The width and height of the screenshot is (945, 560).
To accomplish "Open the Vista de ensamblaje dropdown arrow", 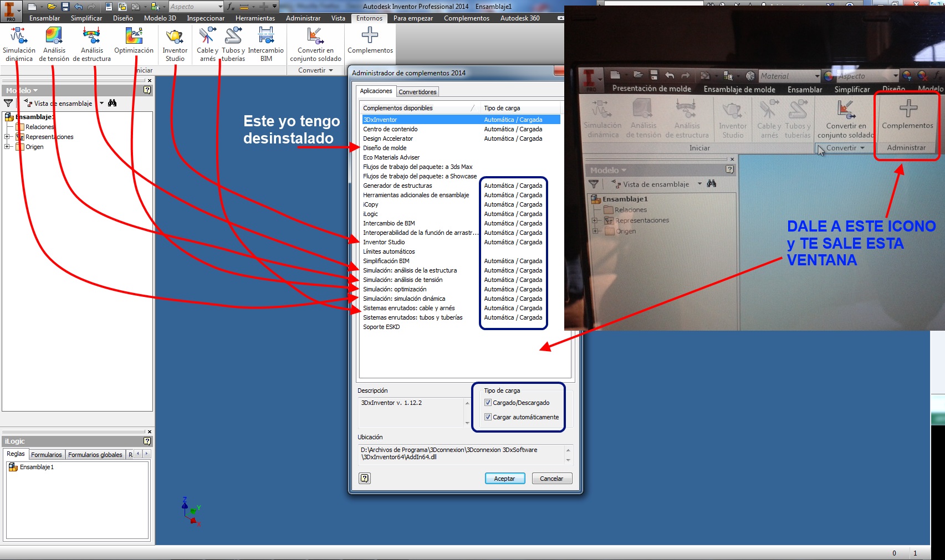I will [101, 103].
